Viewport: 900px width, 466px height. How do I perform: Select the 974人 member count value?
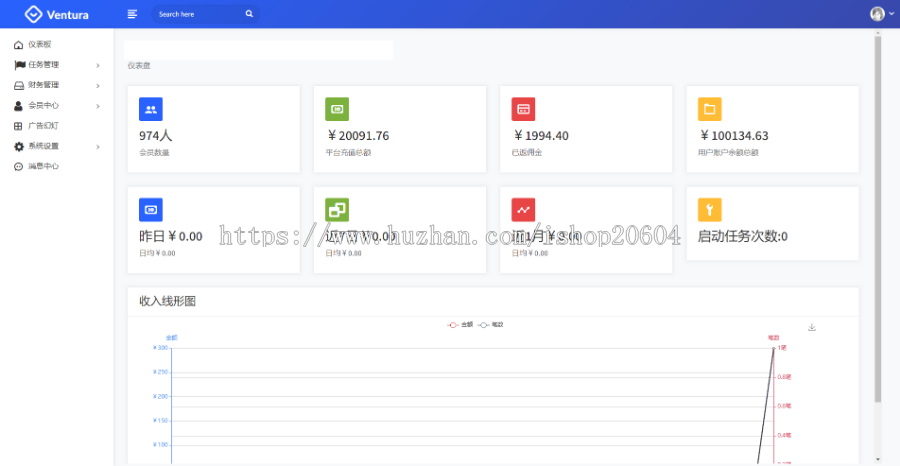[x=156, y=136]
